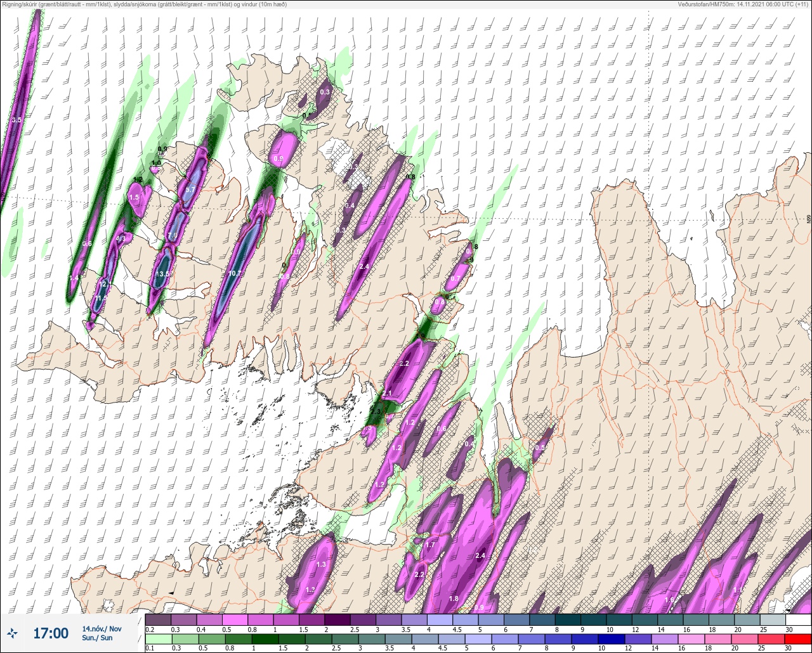The image size is (812, 653).
Task: Click the weekday label Sun./ Sun
Action: click(97, 638)
